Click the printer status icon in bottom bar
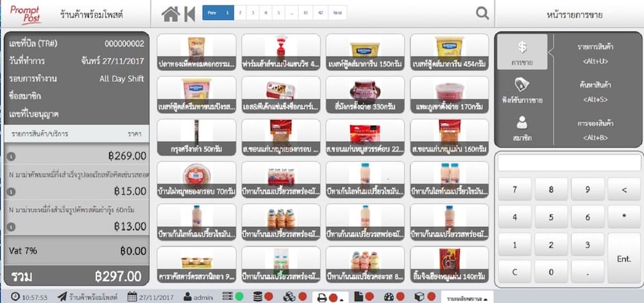 coord(323,297)
